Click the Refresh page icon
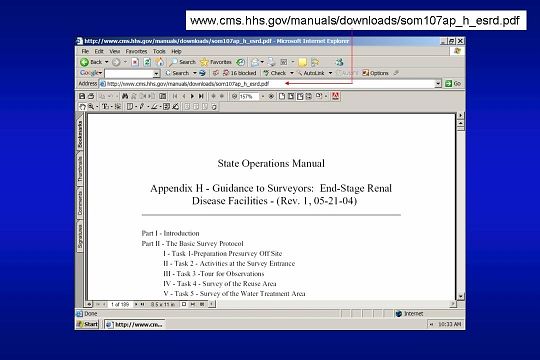540x360 pixels. (147, 62)
